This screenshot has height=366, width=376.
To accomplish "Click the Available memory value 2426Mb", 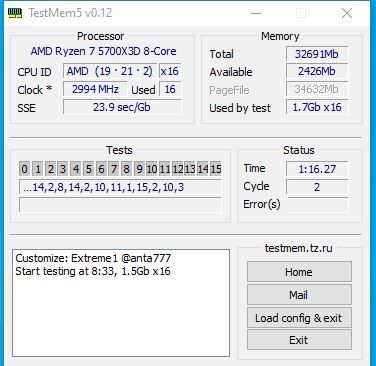I will pos(317,71).
